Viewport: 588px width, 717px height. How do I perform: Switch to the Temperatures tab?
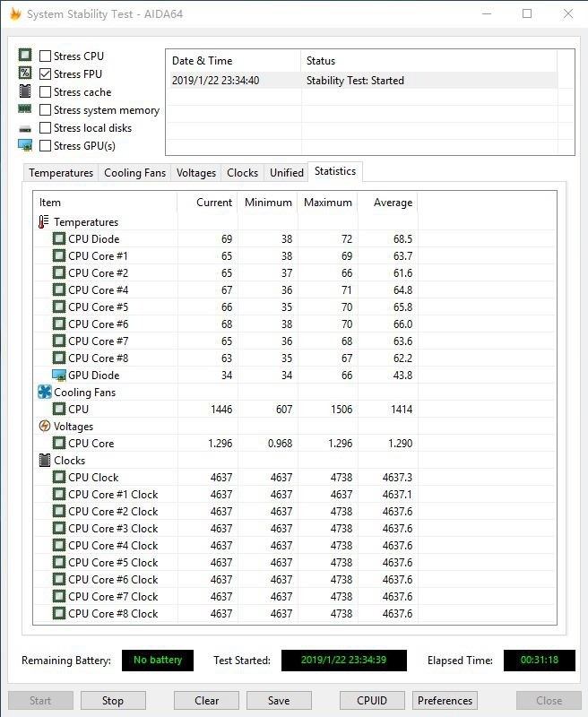click(61, 173)
